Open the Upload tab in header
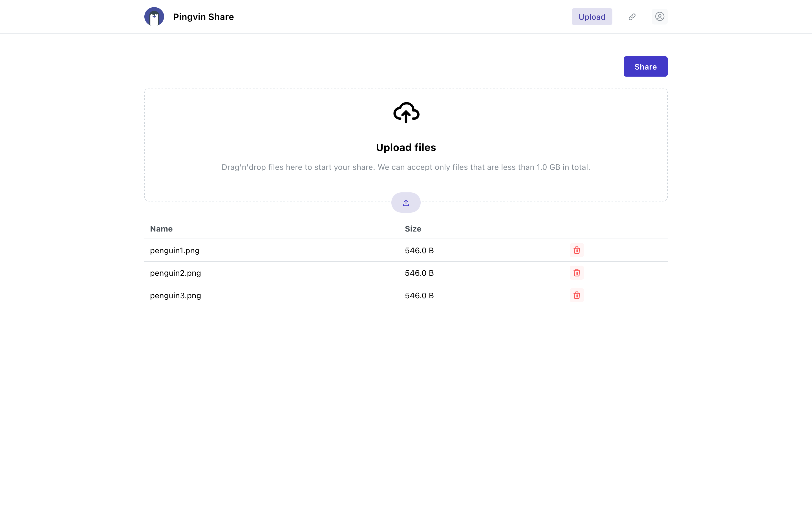This screenshot has width=812, height=507. pos(592,17)
